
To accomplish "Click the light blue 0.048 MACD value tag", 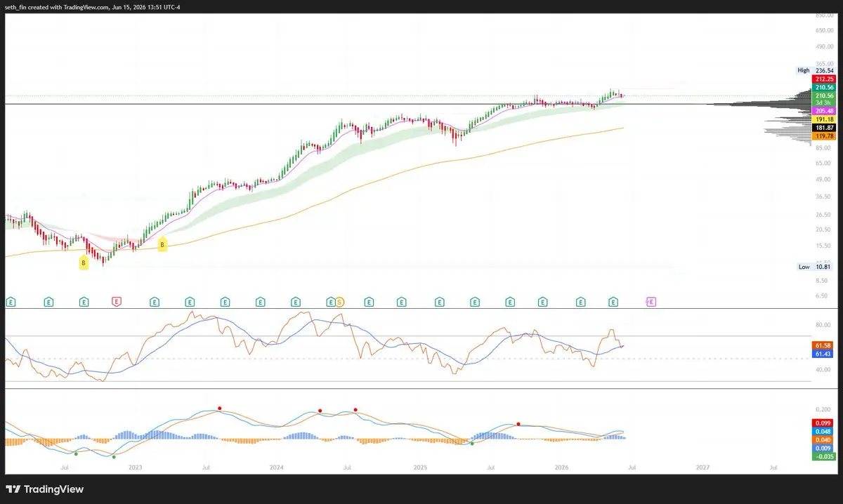I will point(823,431).
